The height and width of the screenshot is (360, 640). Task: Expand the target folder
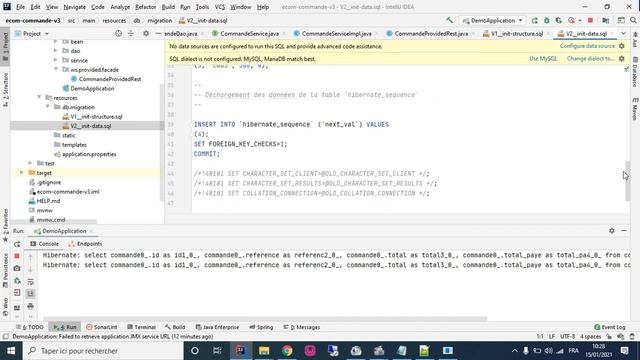(22, 173)
